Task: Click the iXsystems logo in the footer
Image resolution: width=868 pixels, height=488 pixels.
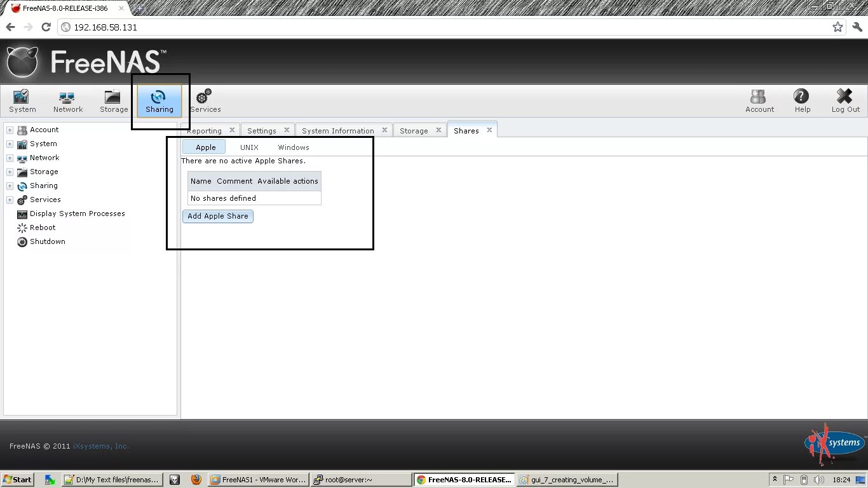Action: click(x=834, y=444)
